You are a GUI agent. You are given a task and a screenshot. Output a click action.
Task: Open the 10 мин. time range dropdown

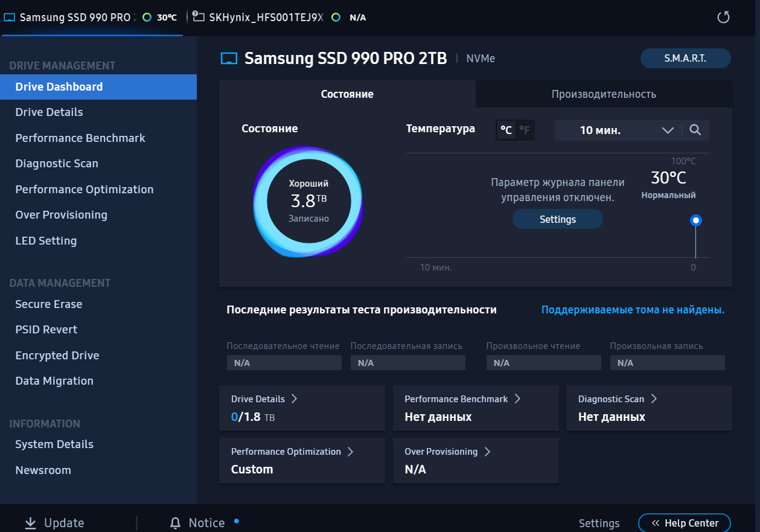[618, 130]
